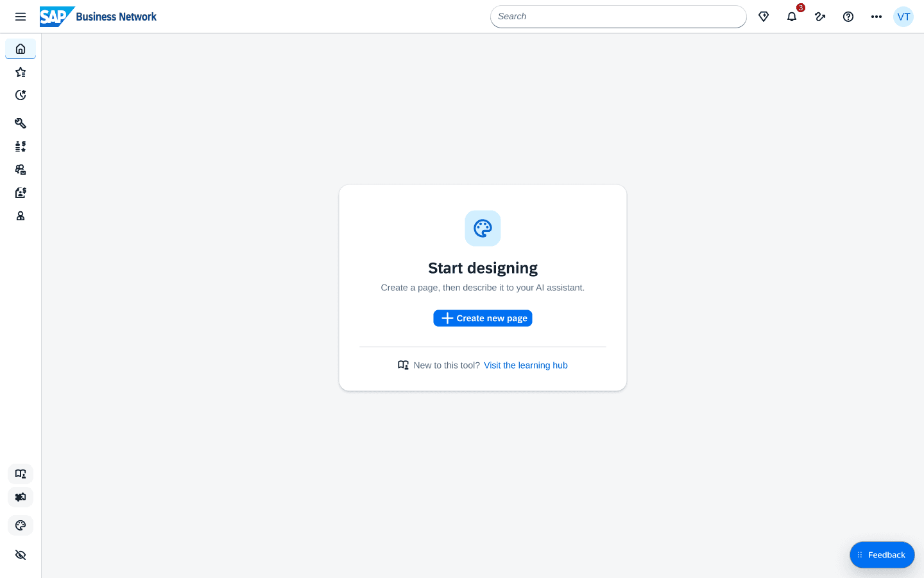The image size is (924, 578).
Task: Open the contact card with dollar icon
Action: [21, 193]
